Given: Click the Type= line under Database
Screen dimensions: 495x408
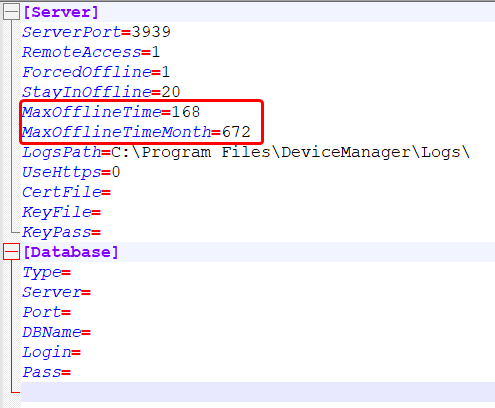Looking at the screenshot, I should (47, 272).
